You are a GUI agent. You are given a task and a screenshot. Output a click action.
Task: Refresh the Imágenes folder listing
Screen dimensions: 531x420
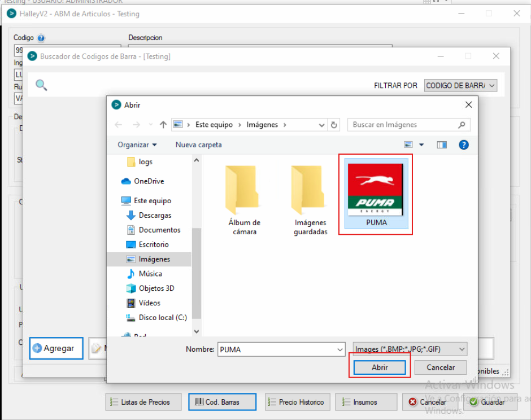click(334, 125)
